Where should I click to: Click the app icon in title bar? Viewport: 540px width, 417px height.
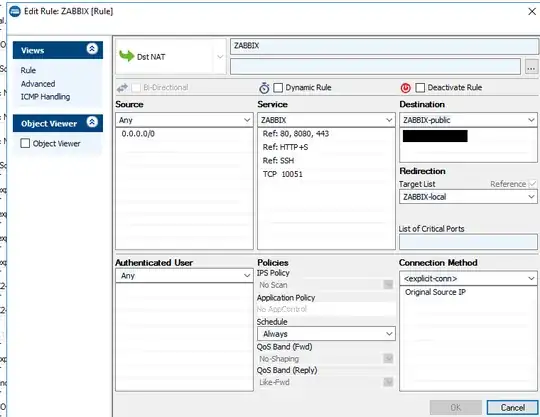(15, 11)
